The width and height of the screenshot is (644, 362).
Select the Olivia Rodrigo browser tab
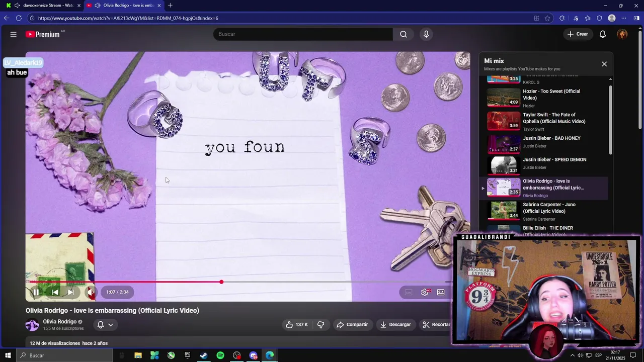coord(123,6)
